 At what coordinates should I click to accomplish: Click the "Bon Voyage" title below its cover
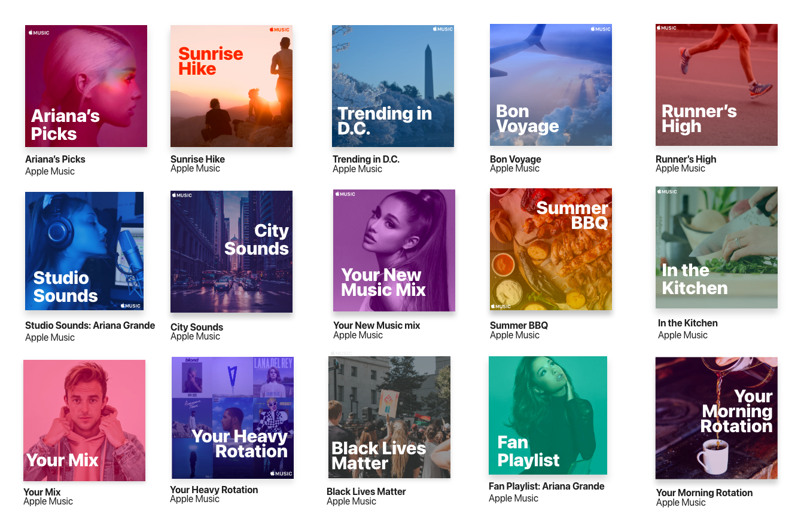[516, 160]
